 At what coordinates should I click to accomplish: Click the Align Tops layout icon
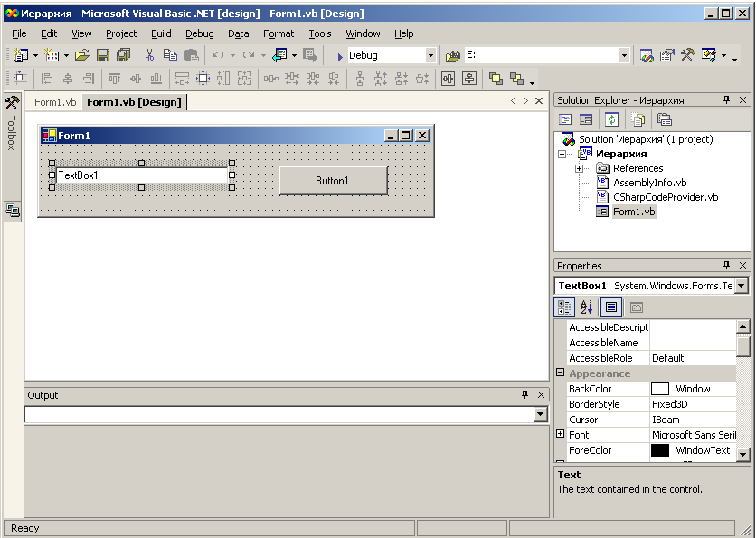[x=114, y=78]
